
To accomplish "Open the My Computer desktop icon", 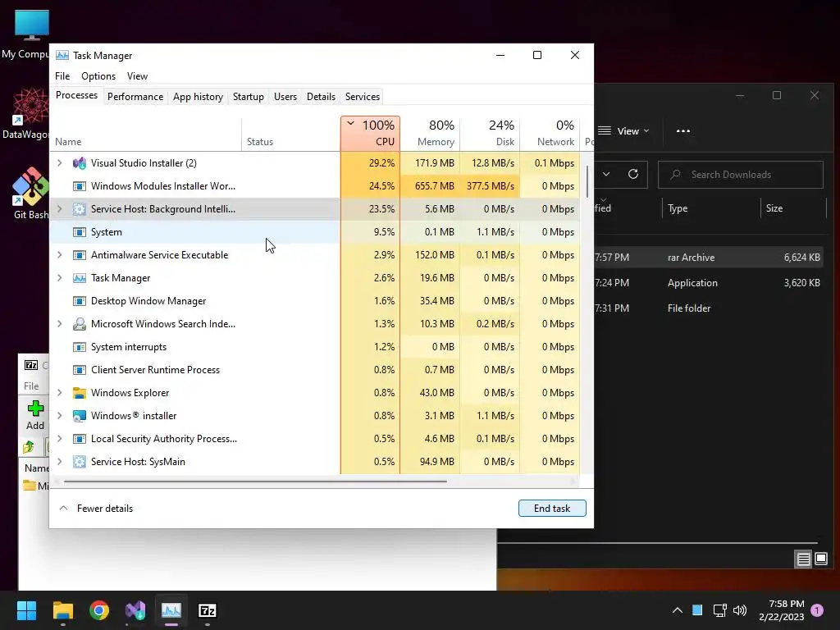I will click(25, 34).
